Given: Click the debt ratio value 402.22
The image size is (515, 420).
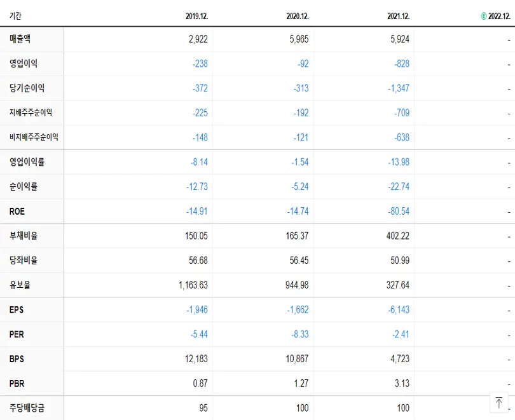Looking at the screenshot, I should pyautogui.click(x=398, y=236).
